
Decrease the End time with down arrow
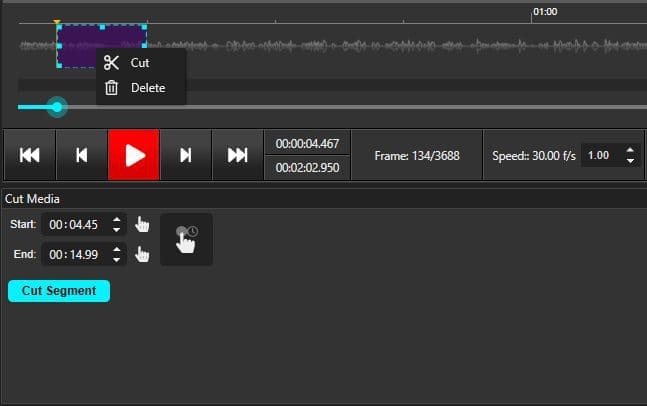pyautogui.click(x=117, y=260)
